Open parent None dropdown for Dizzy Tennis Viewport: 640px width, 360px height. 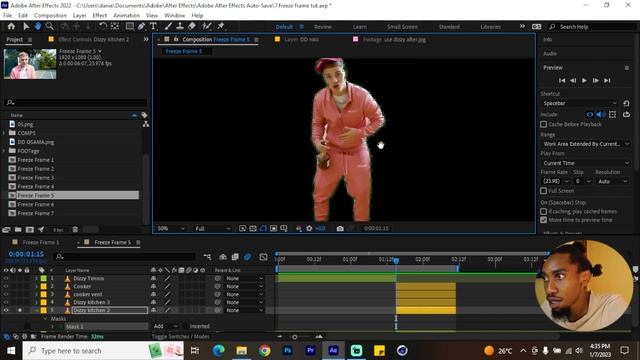pos(244,278)
